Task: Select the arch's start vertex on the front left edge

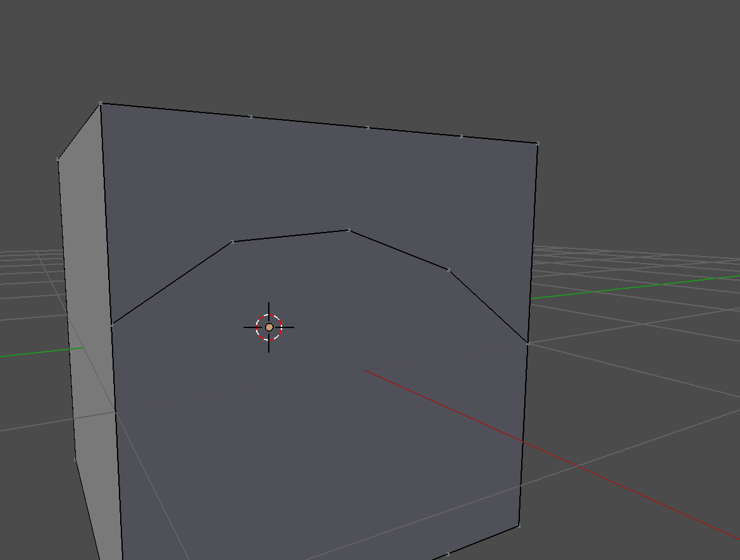Action: tap(112, 324)
